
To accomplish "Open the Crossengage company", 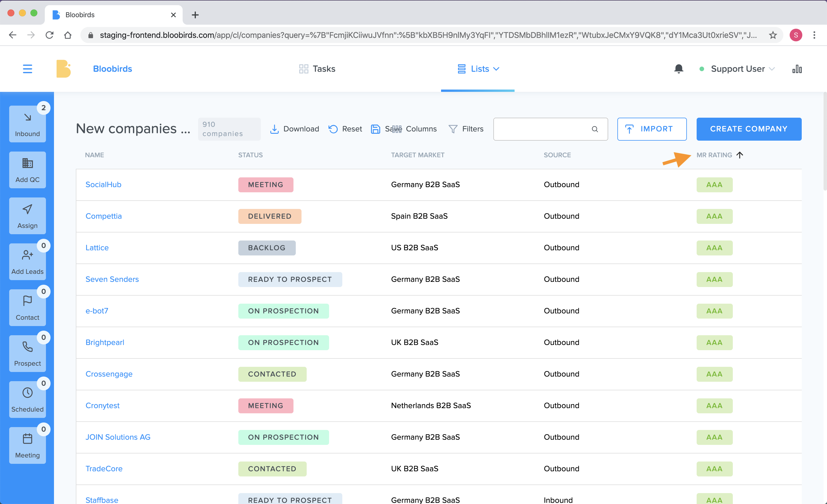I will point(109,374).
